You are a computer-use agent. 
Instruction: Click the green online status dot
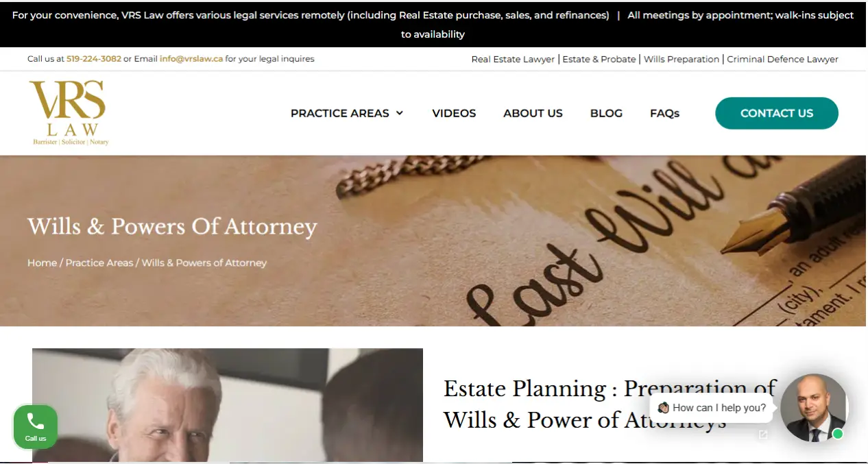pyautogui.click(x=837, y=434)
